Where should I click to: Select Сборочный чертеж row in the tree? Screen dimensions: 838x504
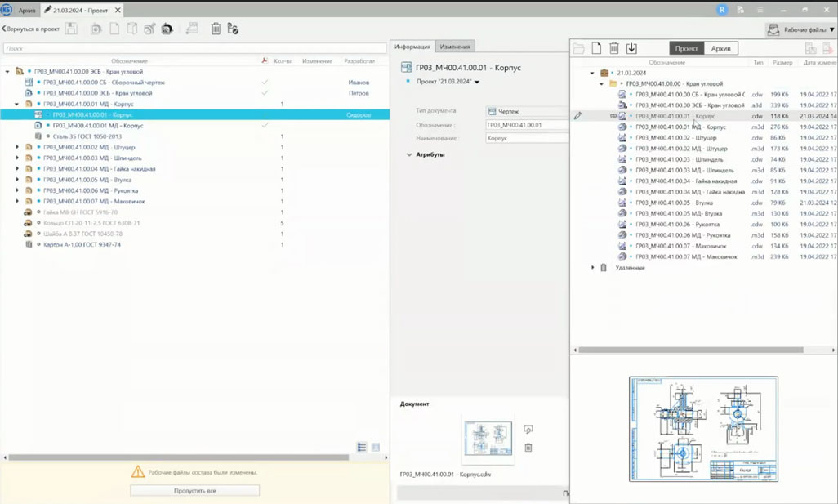tap(194, 83)
